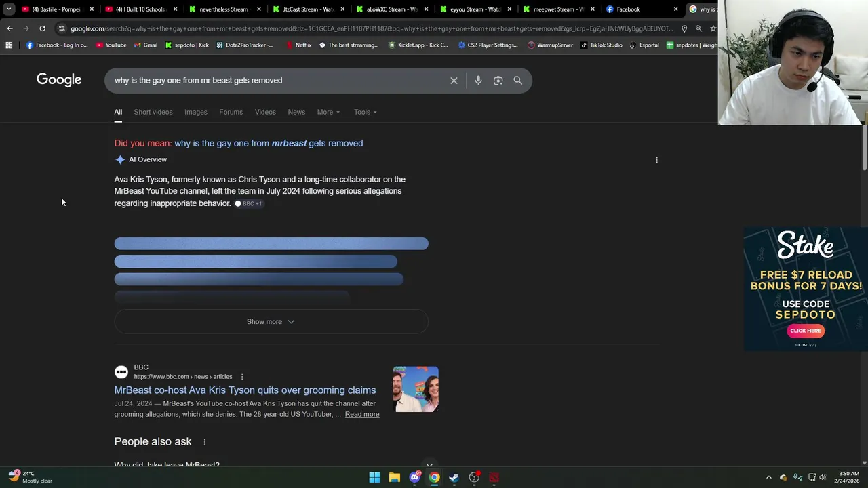Screen dimensions: 868x488
Task: Open Dota 2 red icon in taskbar
Action: (x=494, y=477)
